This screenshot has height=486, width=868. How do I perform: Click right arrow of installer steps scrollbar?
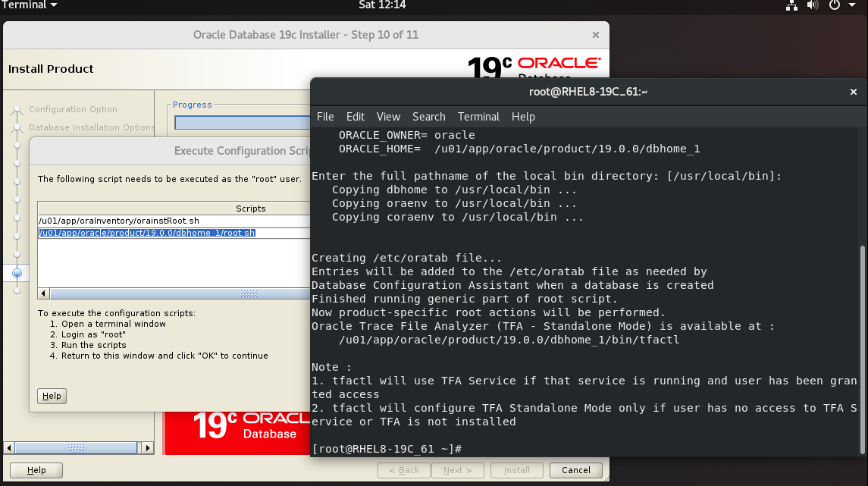pyautogui.click(x=147, y=448)
